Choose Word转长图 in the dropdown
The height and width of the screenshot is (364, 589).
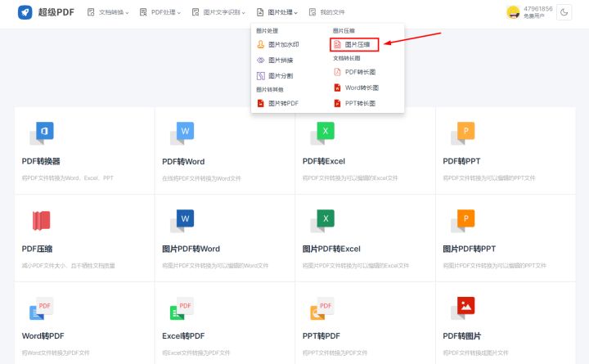356,88
